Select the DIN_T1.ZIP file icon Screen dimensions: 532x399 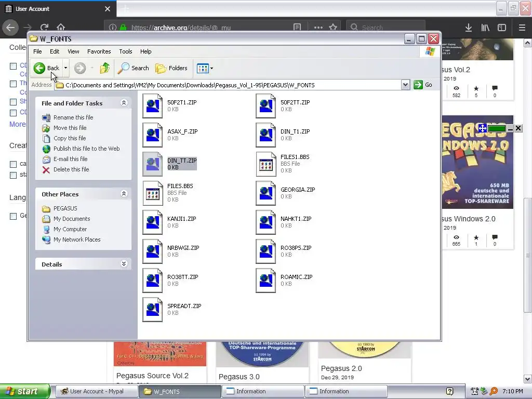(x=265, y=135)
